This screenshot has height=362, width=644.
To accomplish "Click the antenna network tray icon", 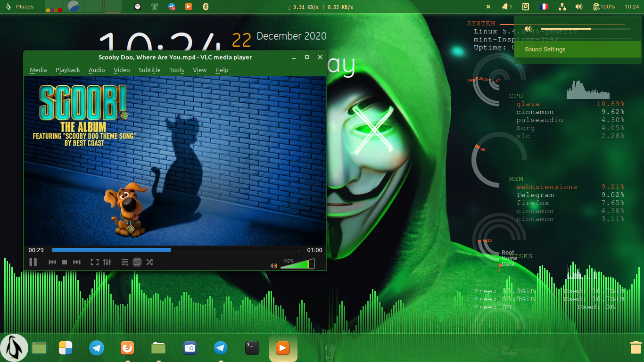I will coord(154,7).
